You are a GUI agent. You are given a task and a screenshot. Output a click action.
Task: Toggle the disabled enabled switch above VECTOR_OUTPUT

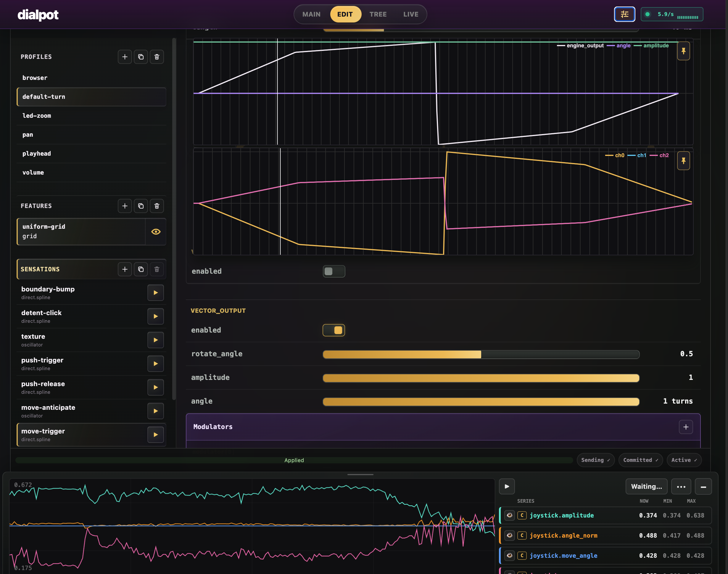pos(334,271)
